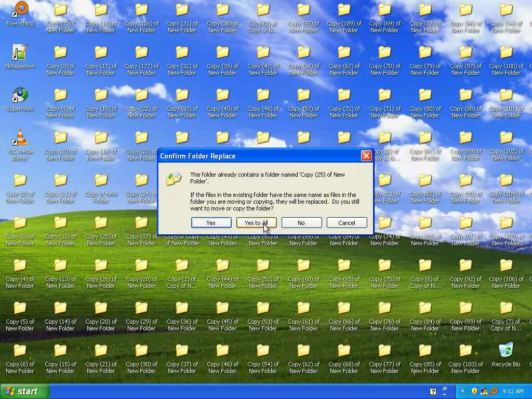532x399 pixels.
Task: Select the Everything desktop shortcut
Action: [20, 15]
